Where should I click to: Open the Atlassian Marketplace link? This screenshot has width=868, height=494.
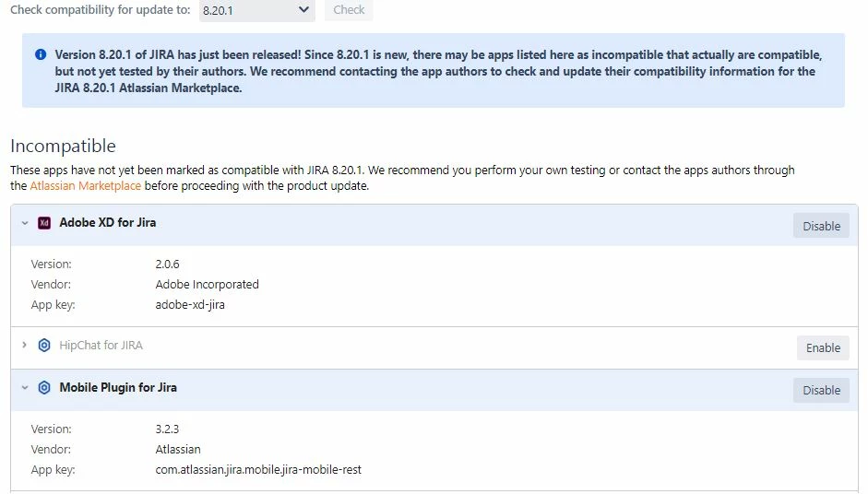click(85, 186)
